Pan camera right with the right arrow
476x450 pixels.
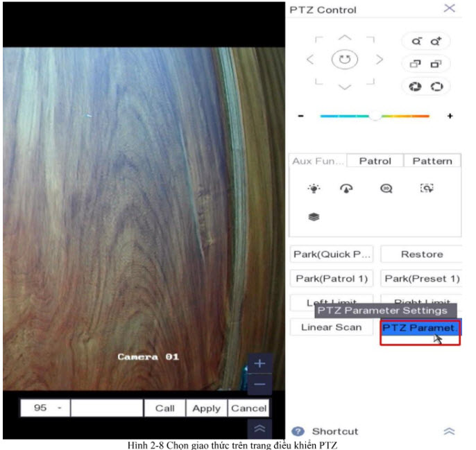(x=380, y=60)
